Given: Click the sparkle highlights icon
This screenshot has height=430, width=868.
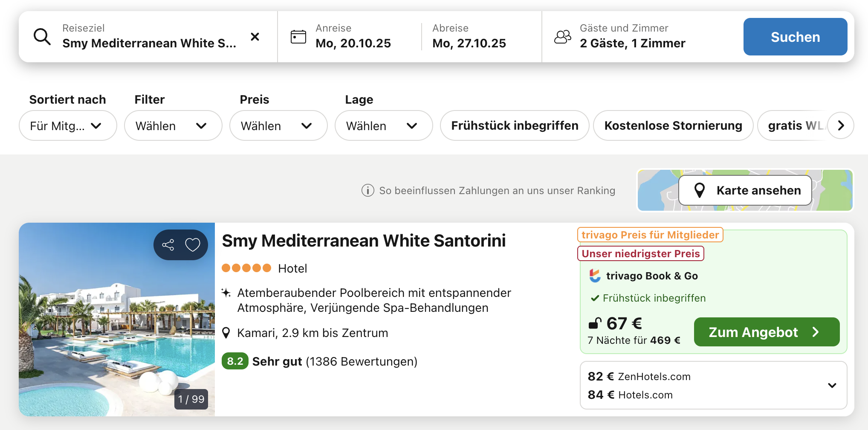Looking at the screenshot, I should point(226,293).
